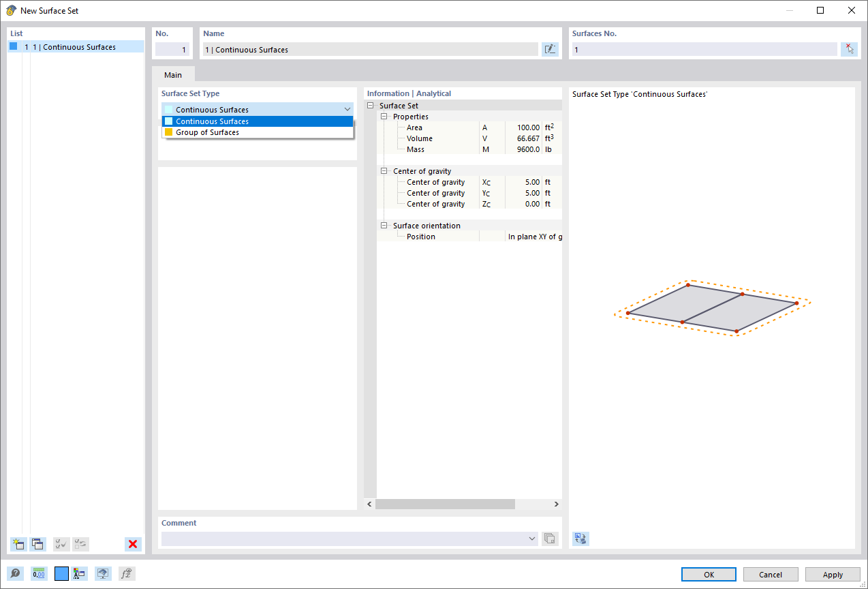Image resolution: width=868 pixels, height=589 pixels.
Task: Apply the current surface set settings
Action: pyautogui.click(x=832, y=574)
